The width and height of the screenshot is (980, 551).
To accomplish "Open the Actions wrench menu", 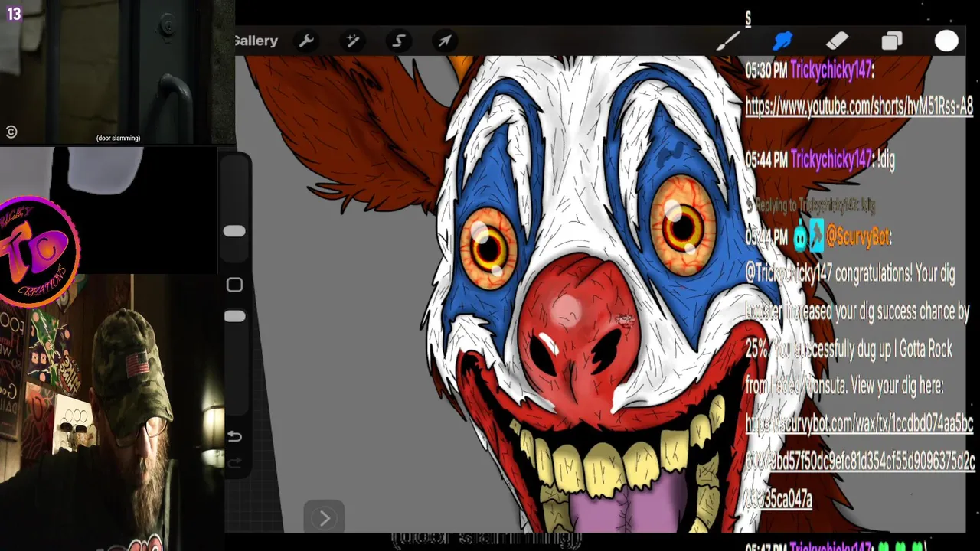I will click(306, 41).
